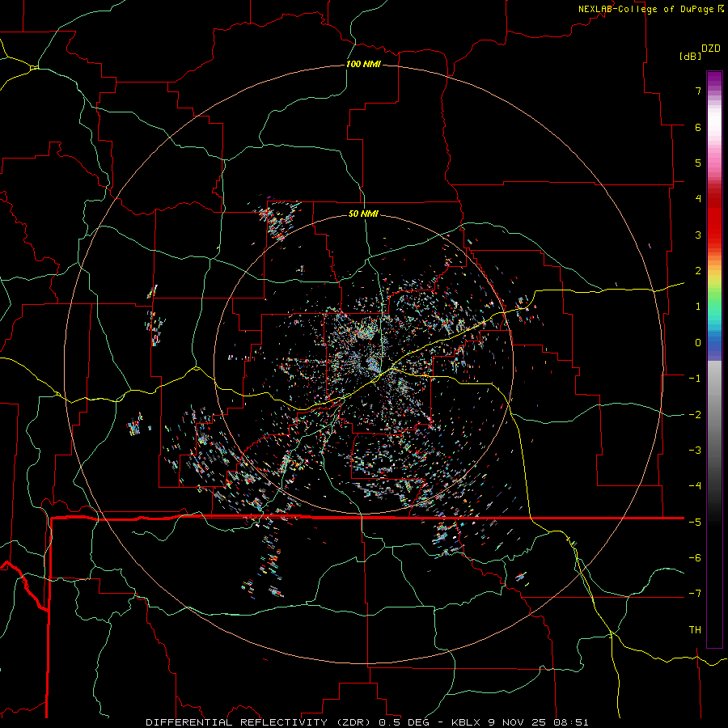Click the "DZD" legend title

pos(711,49)
